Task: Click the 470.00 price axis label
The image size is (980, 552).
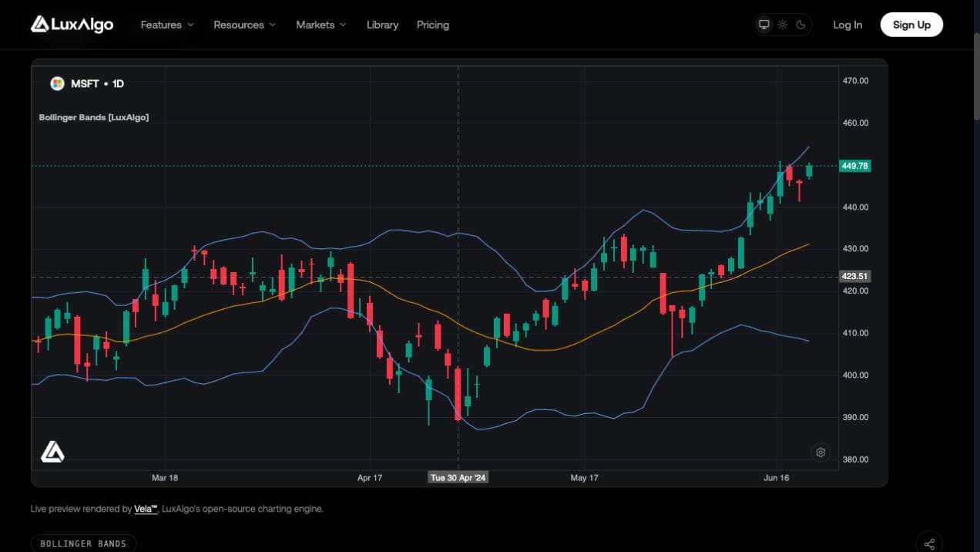Action: point(855,80)
